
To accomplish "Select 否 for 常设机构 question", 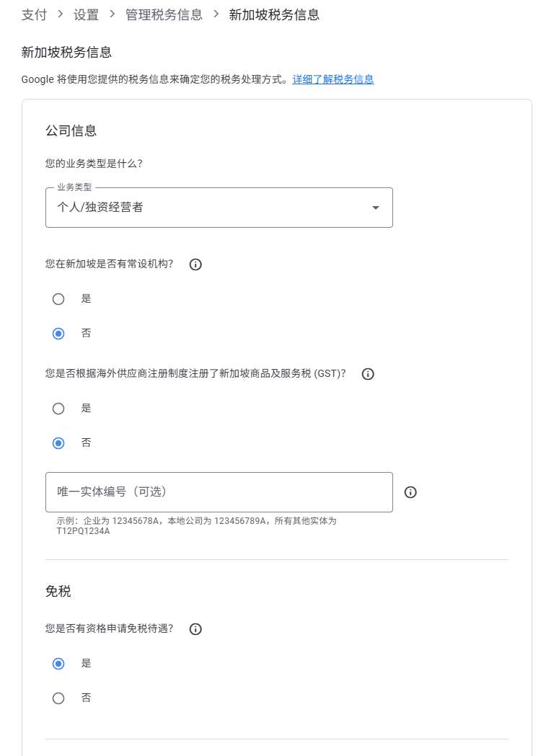I will point(58,333).
